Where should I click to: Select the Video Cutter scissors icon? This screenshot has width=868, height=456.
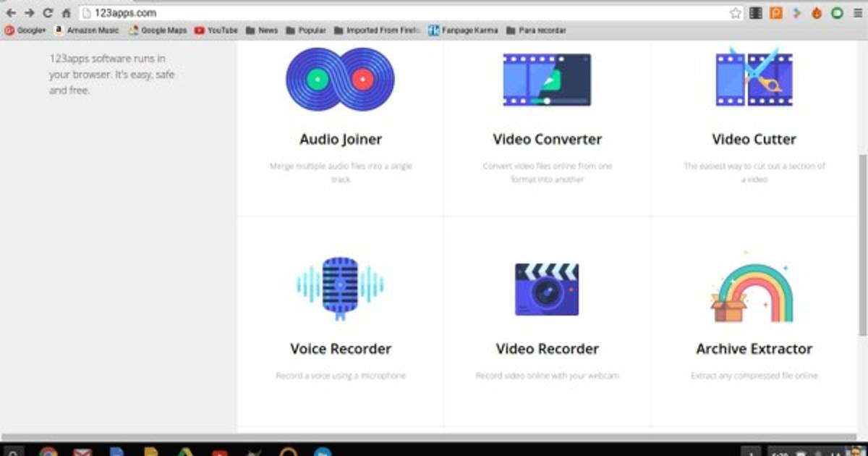tap(754, 78)
